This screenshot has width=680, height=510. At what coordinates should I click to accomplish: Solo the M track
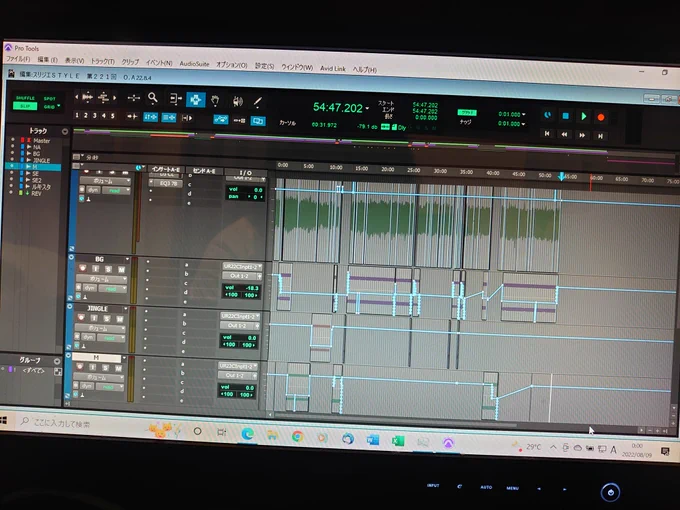pos(105,368)
